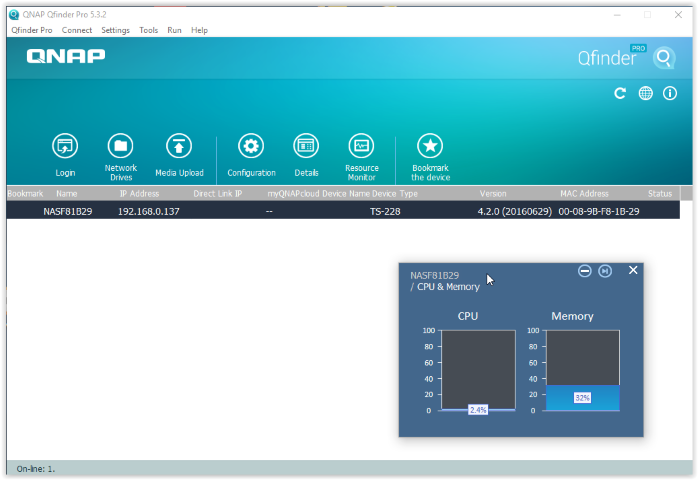
Task: Open the Tools menu
Action: tap(148, 30)
